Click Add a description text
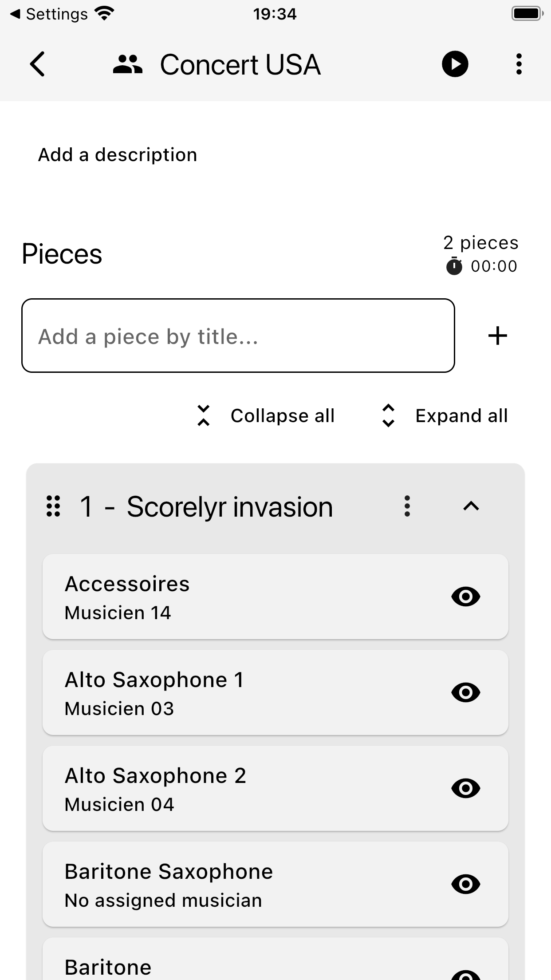 [x=118, y=155]
